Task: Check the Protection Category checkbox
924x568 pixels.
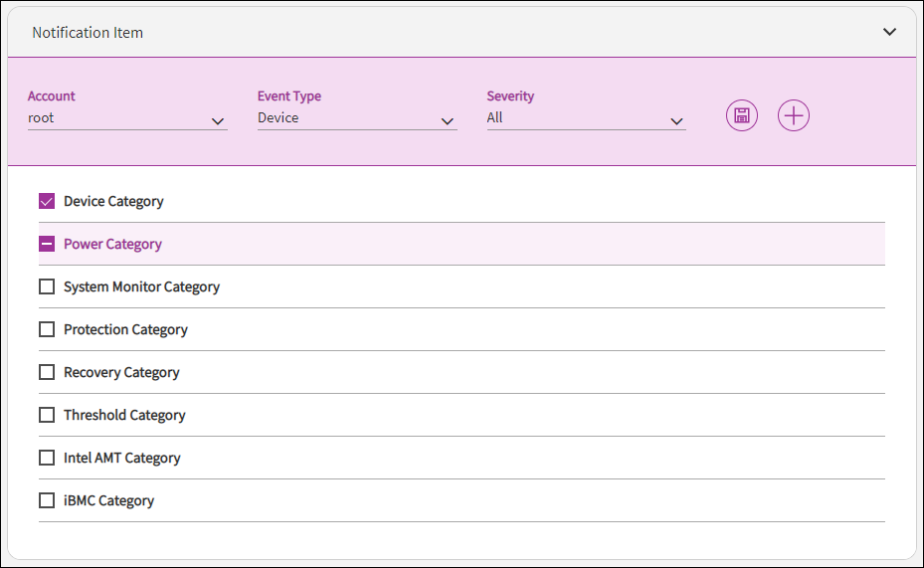Action: pyautogui.click(x=47, y=329)
